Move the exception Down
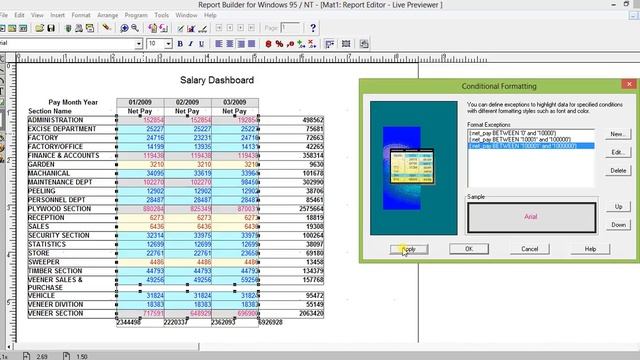Viewport: 640px width, 360px height. tap(618, 225)
